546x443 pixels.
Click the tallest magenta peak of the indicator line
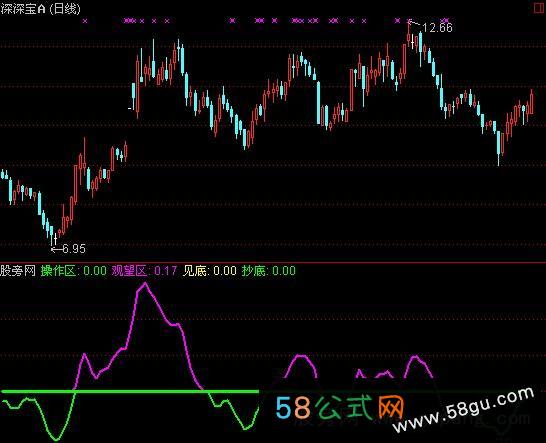tap(145, 283)
